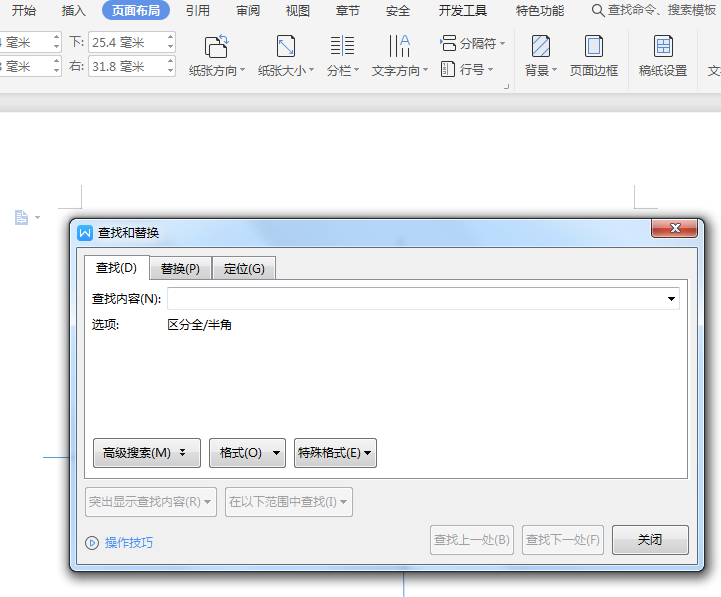Select the 查找(D) dialog tab

point(116,268)
